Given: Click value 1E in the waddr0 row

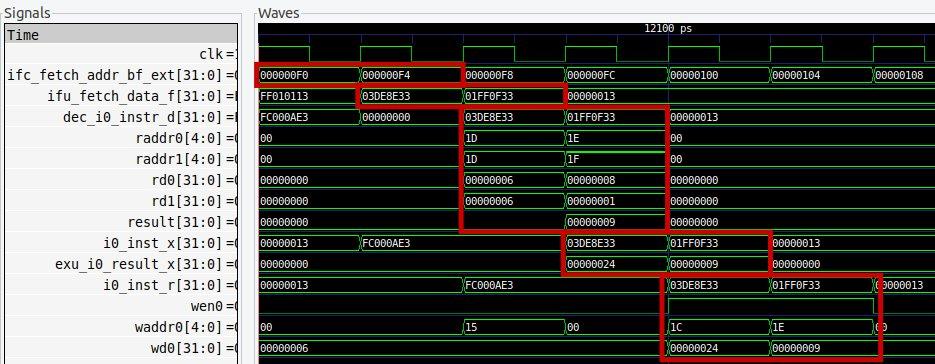Looking at the screenshot, I should pyautogui.click(x=779, y=327).
